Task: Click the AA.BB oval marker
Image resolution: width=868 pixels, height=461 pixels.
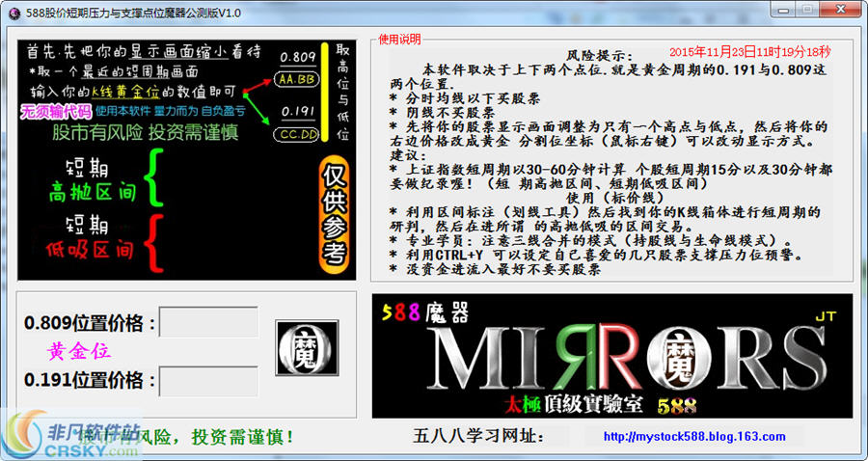Action: pyautogui.click(x=296, y=80)
